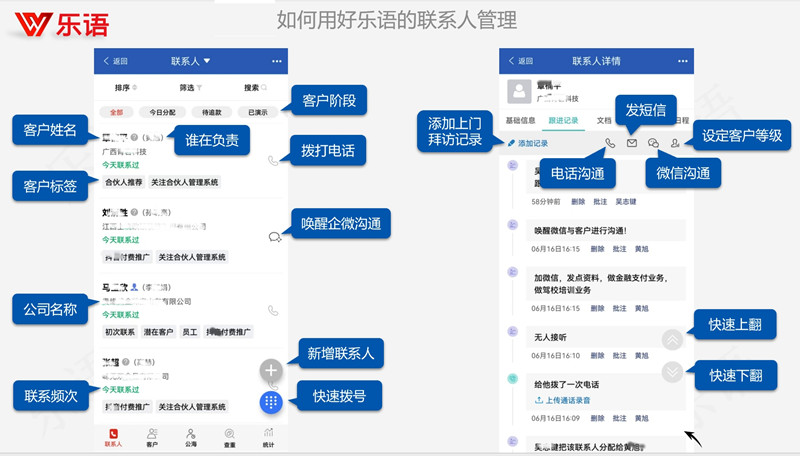Tap the 初次联系 tag

[119, 332]
